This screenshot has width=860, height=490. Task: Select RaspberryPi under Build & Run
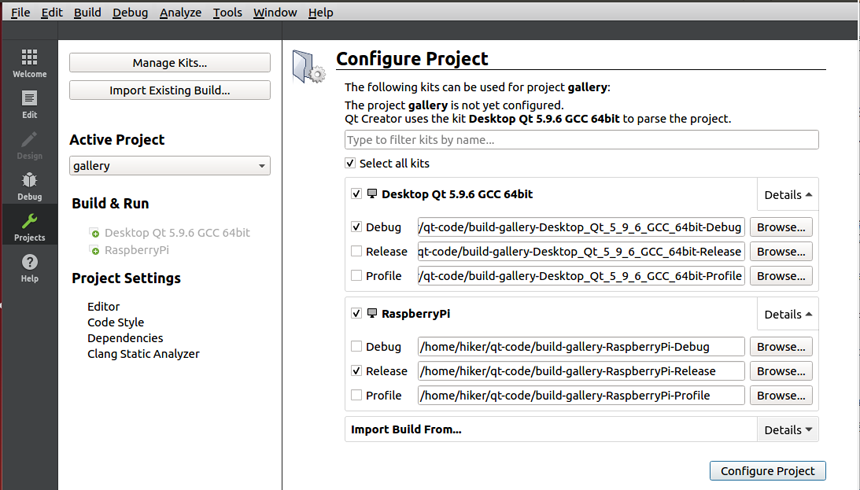click(137, 250)
